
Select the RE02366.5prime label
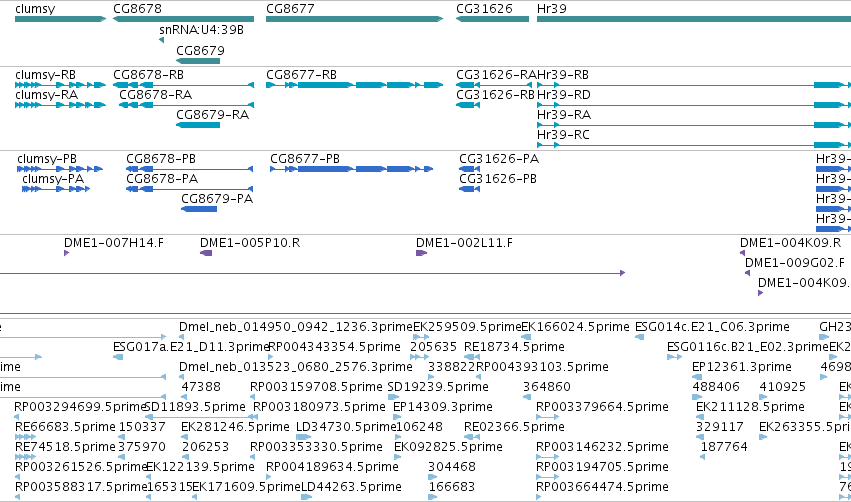click(x=514, y=428)
